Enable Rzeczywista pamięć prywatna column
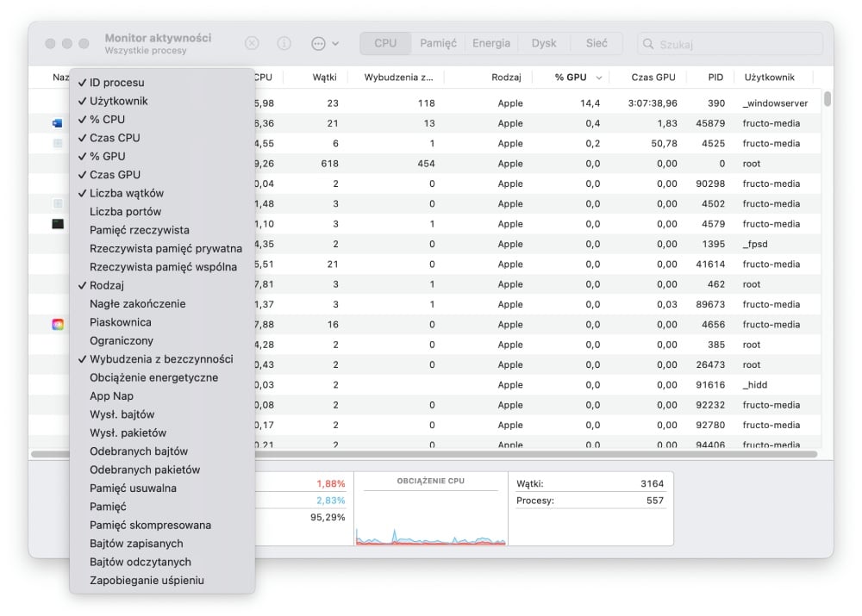862x616 pixels. click(x=162, y=248)
